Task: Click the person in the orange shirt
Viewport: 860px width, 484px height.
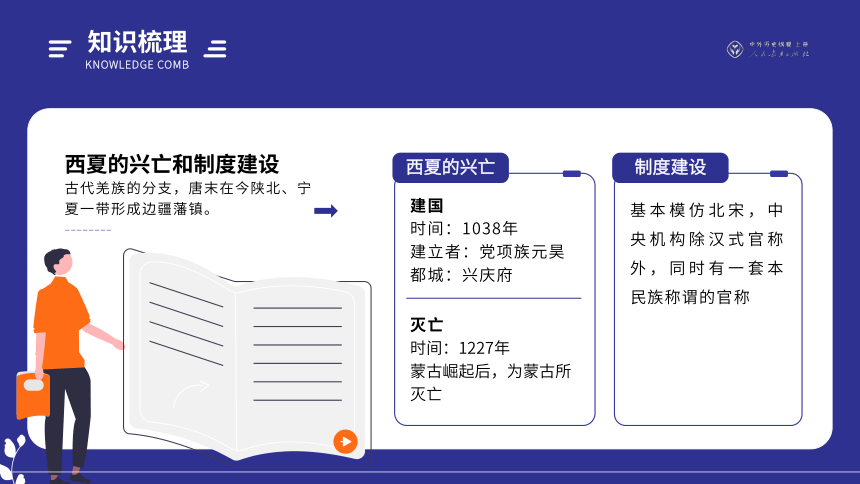Action: pyautogui.click(x=69, y=365)
